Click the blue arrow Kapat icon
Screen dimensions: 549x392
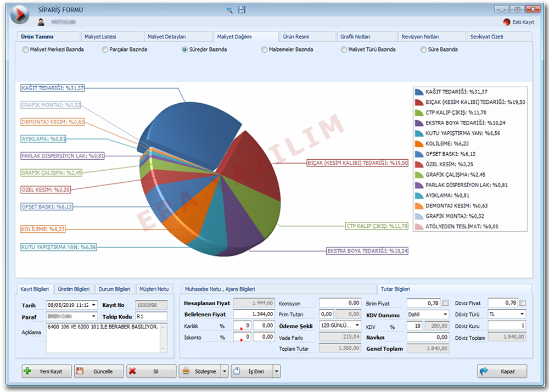click(484, 371)
